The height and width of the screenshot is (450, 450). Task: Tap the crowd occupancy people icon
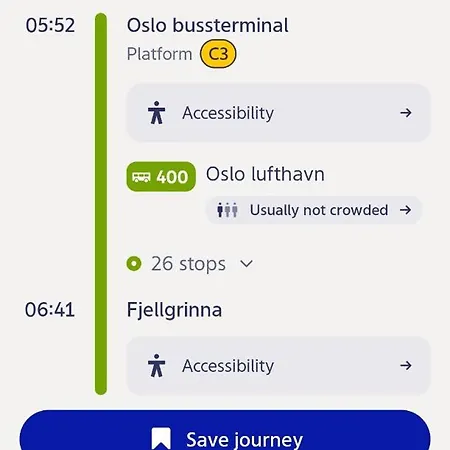pyautogui.click(x=227, y=210)
